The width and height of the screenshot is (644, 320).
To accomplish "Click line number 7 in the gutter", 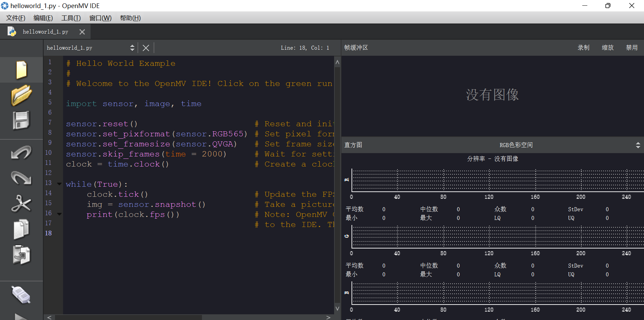I will [50, 122].
